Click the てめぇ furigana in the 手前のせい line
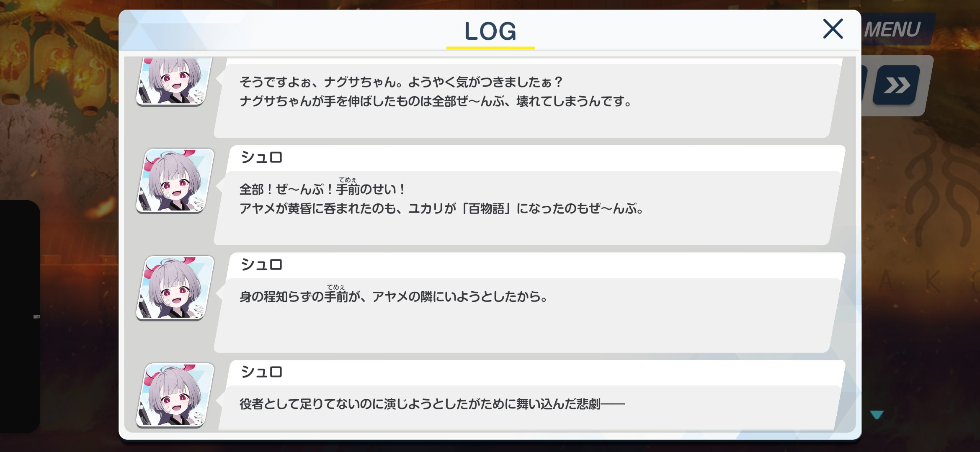 coord(348,180)
